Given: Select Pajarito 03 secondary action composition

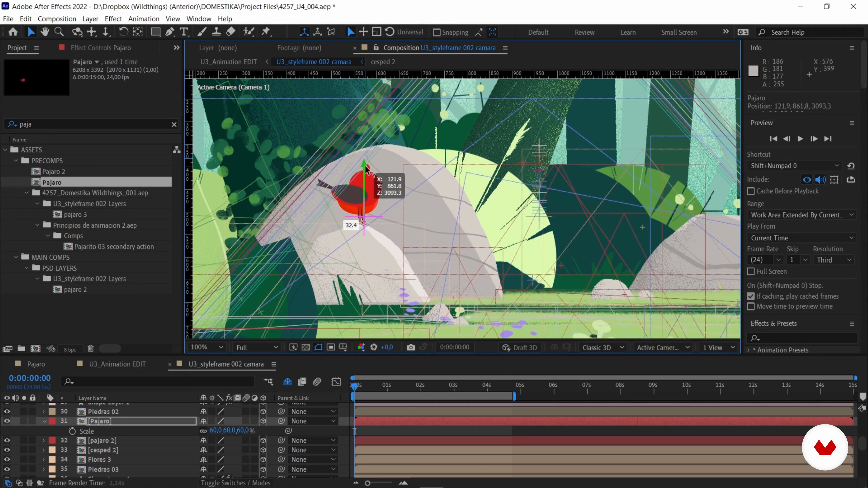Looking at the screenshot, I should (x=114, y=246).
